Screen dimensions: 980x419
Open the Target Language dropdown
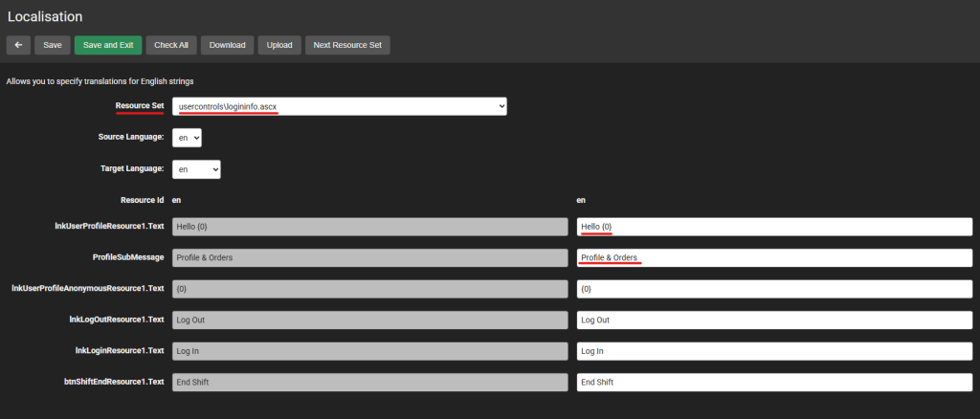[196, 169]
